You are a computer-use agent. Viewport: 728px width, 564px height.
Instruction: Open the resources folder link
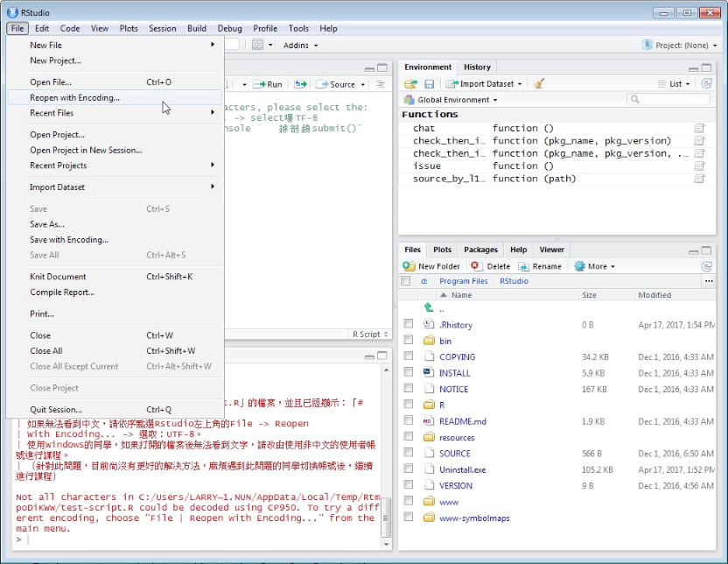[x=457, y=438]
